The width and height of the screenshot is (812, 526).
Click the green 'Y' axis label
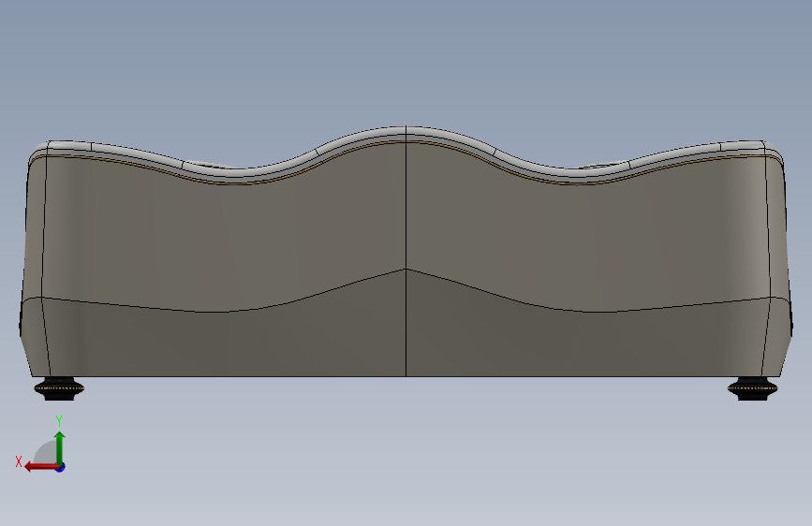59,421
